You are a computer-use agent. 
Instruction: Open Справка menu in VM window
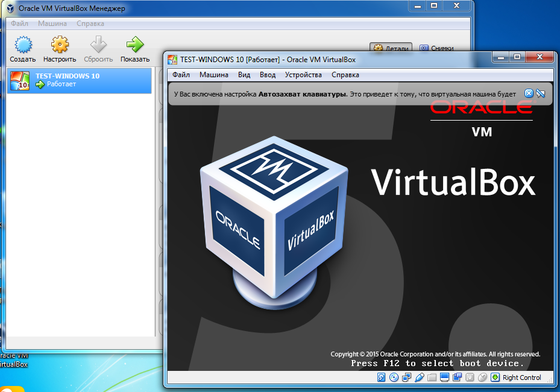[345, 75]
